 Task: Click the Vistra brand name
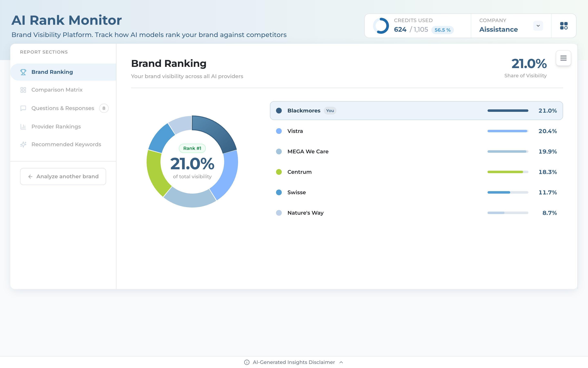(x=295, y=131)
